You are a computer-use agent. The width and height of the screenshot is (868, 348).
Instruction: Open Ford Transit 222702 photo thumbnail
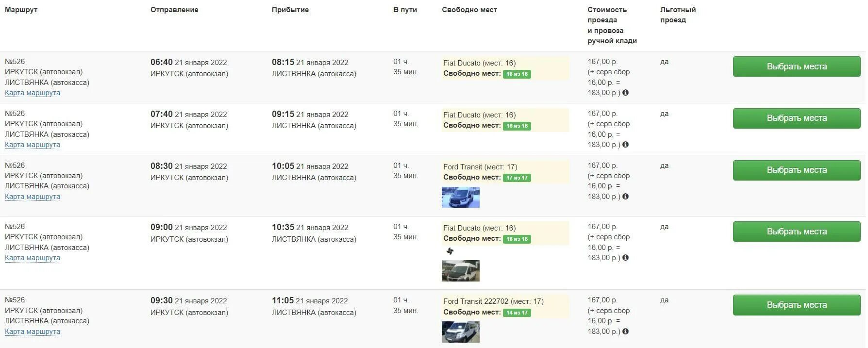pyautogui.click(x=461, y=332)
